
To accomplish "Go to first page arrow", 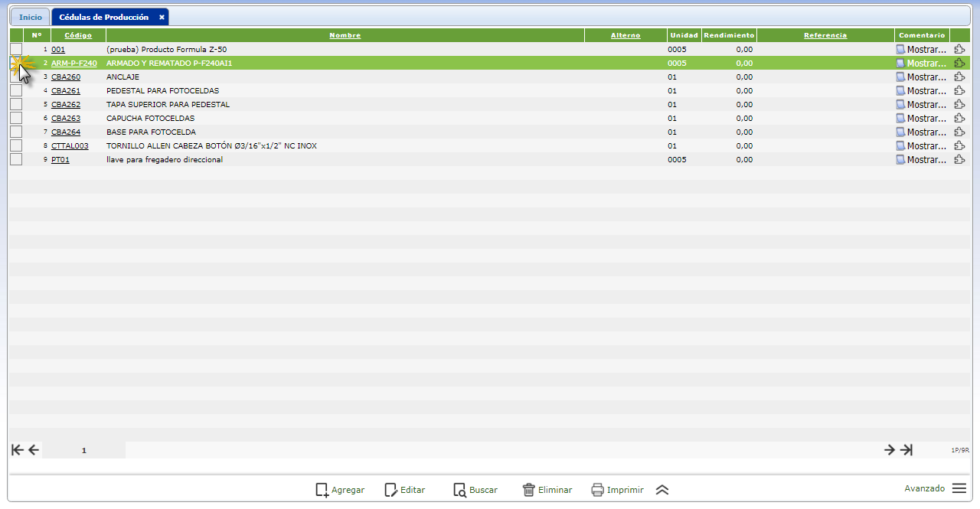I will point(18,450).
